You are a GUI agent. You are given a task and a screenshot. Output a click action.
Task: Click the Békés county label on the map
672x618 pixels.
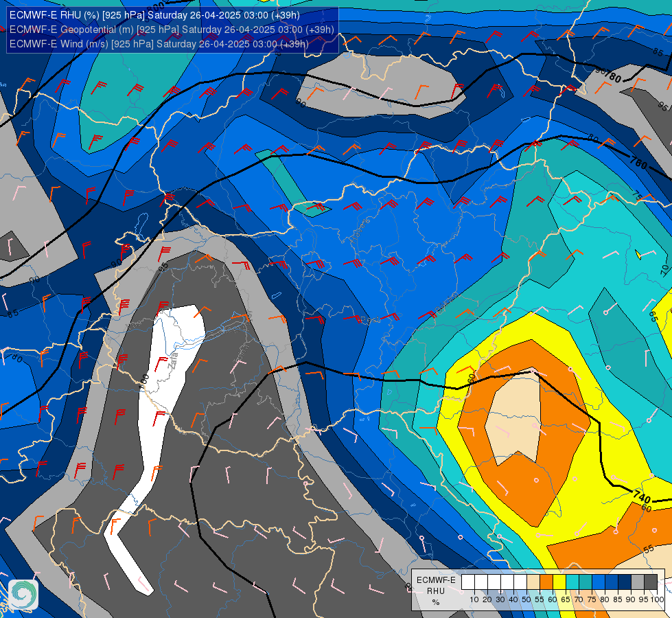pos(446,304)
